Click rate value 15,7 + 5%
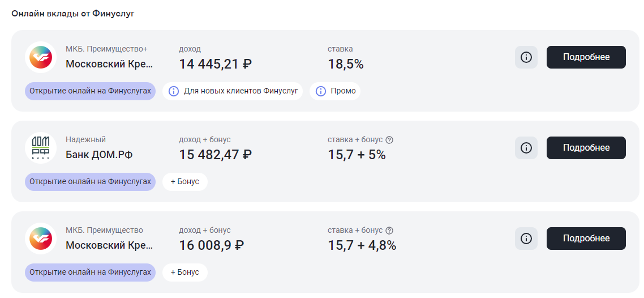The height and width of the screenshot is (298, 644). (x=357, y=155)
